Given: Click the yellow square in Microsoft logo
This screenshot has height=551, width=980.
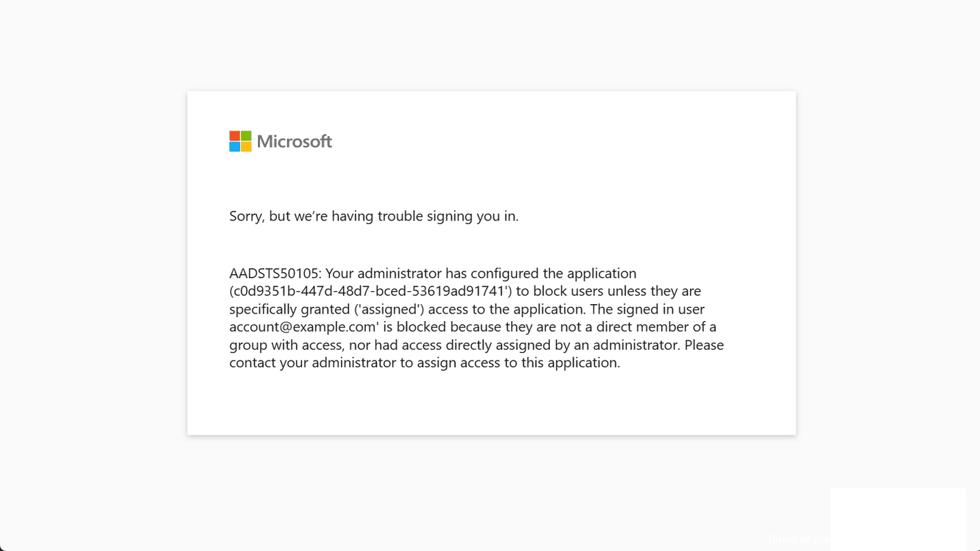Looking at the screenshot, I should [x=246, y=147].
